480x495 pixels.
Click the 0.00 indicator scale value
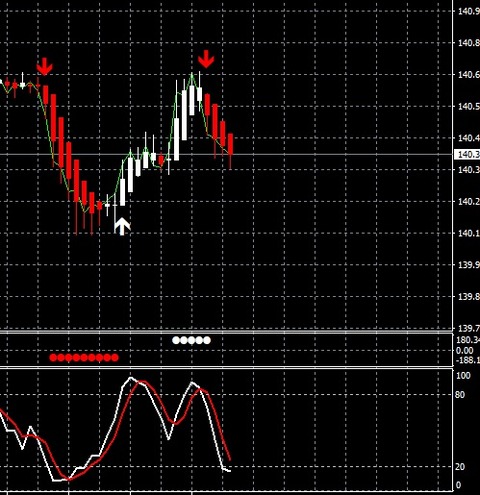click(465, 350)
